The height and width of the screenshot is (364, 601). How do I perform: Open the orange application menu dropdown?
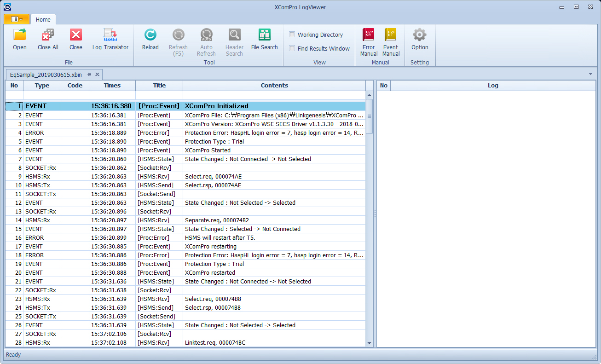pyautogui.click(x=17, y=19)
